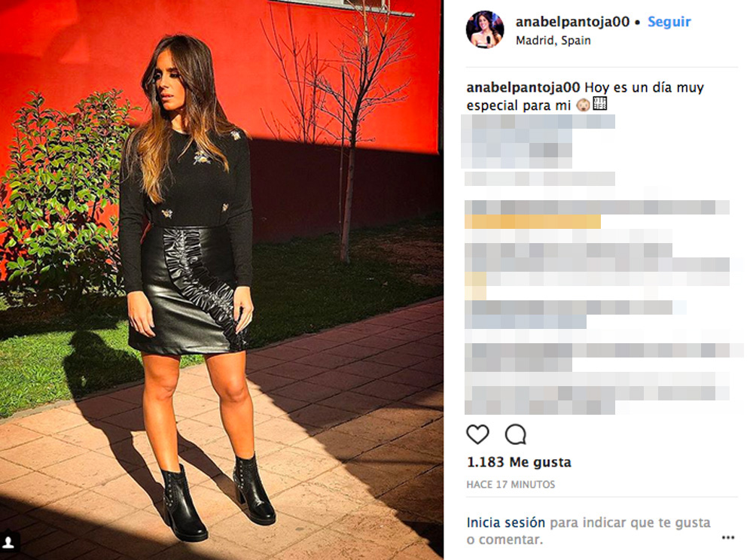Open anabelpantoja00 username in post header
This screenshot has height=560, width=753.
click(x=572, y=22)
